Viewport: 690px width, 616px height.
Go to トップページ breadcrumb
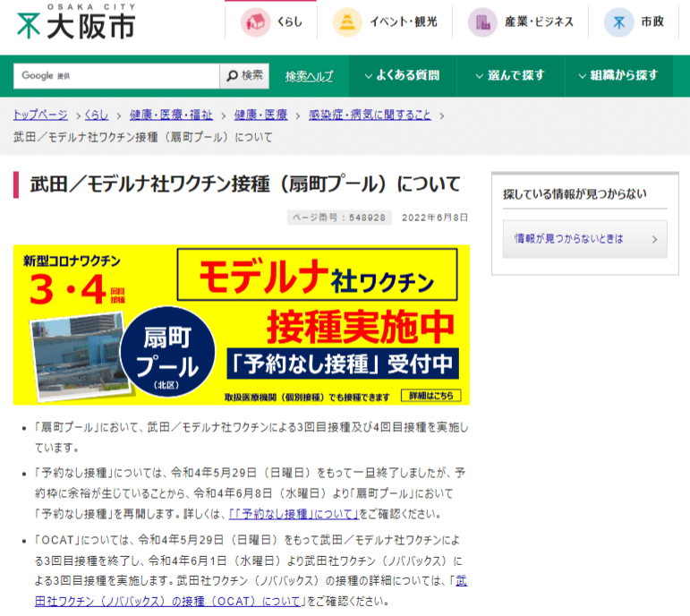(40, 115)
